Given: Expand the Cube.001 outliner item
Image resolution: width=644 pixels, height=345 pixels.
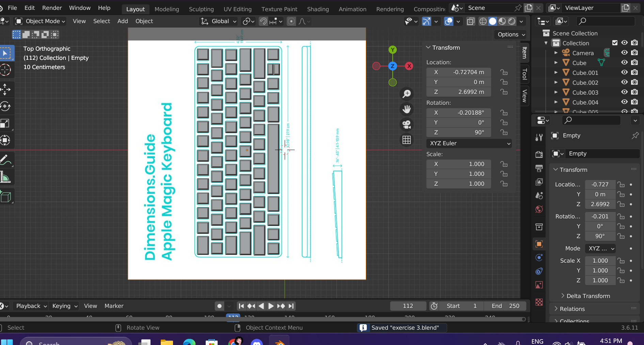Looking at the screenshot, I should [x=556, y=72].
